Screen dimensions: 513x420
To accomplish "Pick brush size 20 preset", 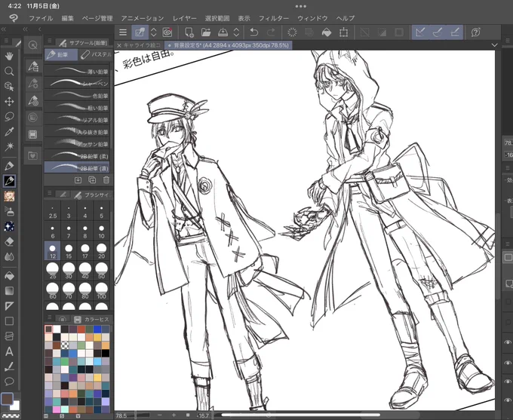I will pos(101,251).
